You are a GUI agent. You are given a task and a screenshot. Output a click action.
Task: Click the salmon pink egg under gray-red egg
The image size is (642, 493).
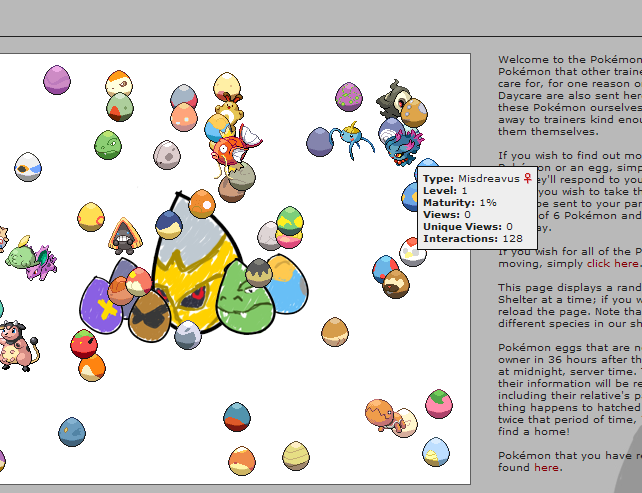(x=184, y=118)
